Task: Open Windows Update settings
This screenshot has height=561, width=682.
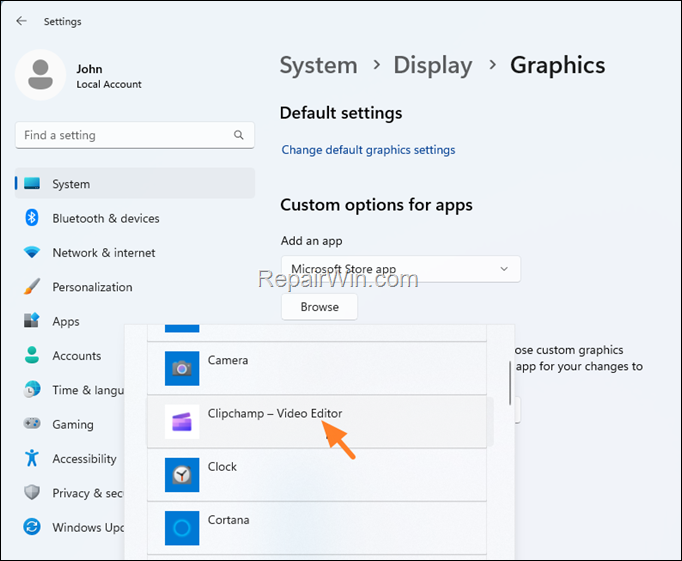Action: 70,527
